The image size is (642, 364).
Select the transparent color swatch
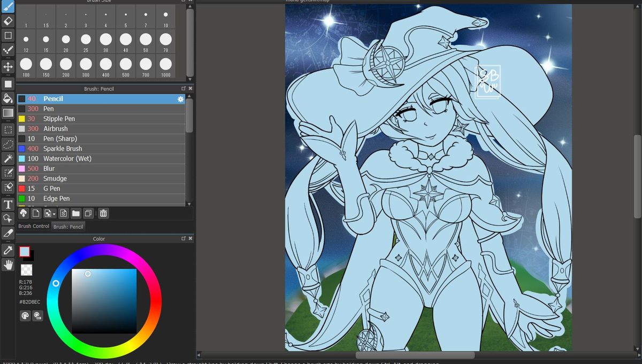[26, 270]
